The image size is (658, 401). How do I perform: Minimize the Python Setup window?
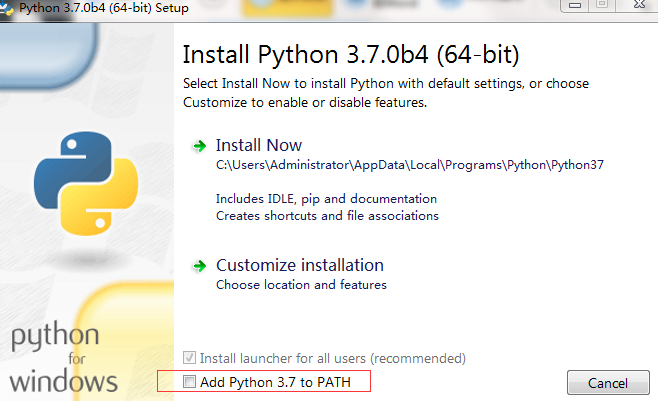574,5
